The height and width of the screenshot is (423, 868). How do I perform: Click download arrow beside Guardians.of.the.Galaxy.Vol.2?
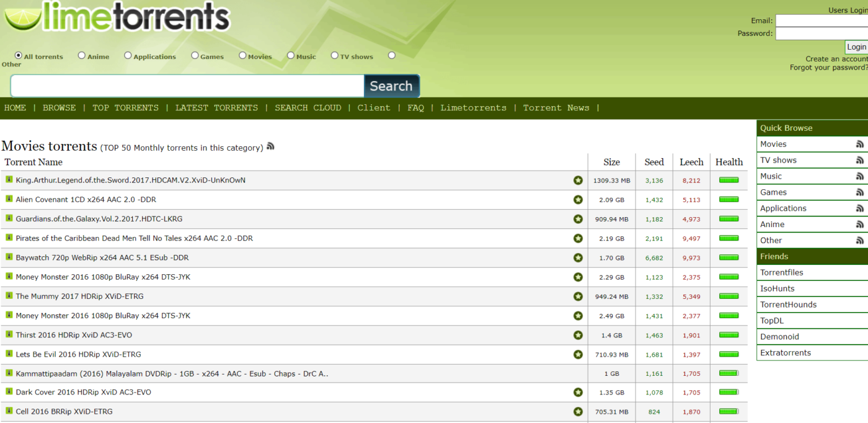9,218
